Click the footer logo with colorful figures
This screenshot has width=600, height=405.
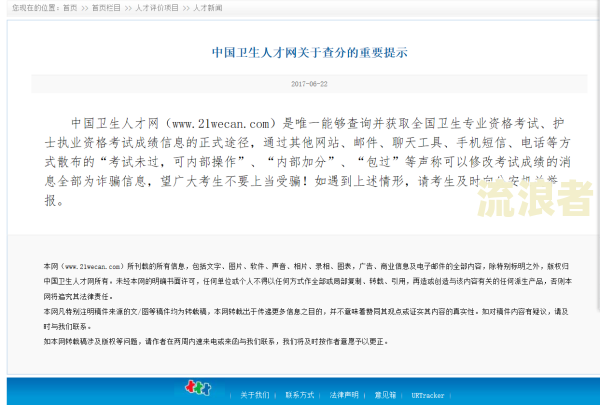(x=198, y=388)
